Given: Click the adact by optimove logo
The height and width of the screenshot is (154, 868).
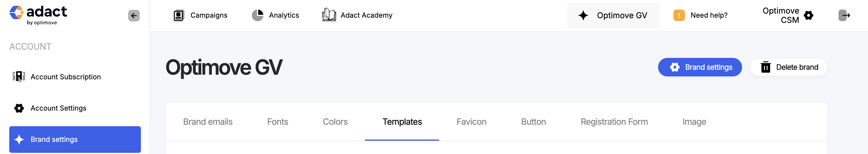Looking at the screenshot, I should [x=38, y=16].
